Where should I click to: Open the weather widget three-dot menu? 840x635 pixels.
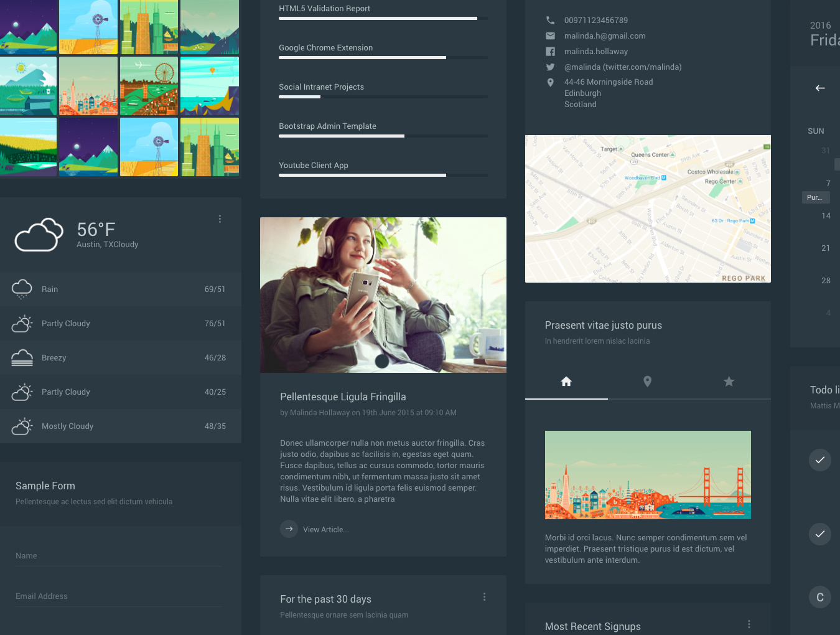pyautogui.click(x=220, y=219)
